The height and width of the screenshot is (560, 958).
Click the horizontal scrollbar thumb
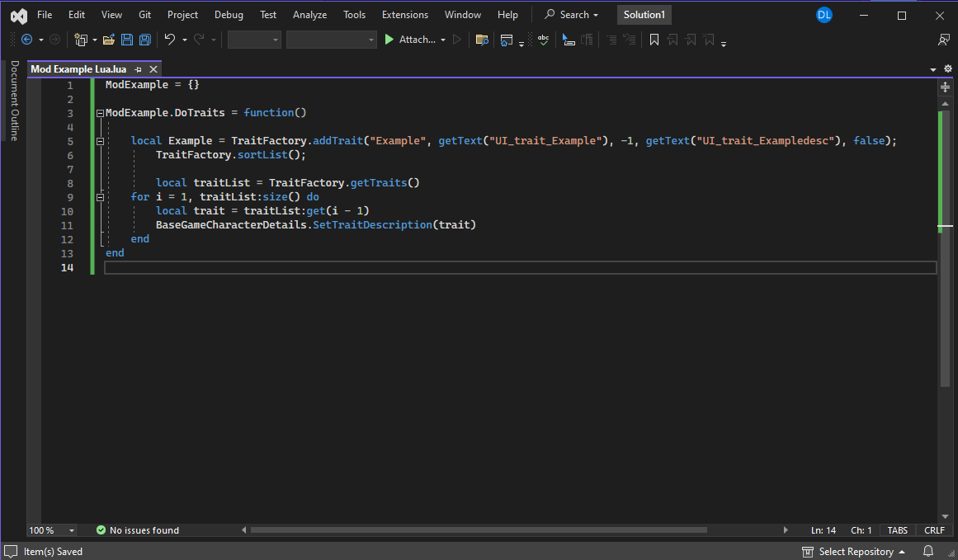[479, 530]
